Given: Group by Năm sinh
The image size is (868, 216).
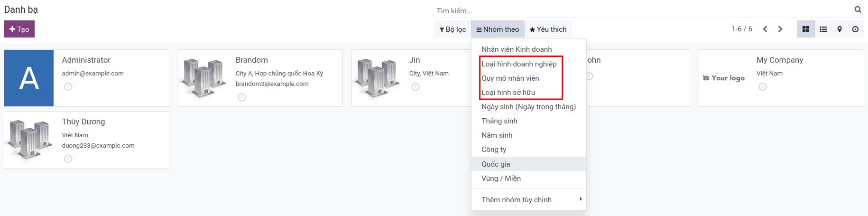Looking at the screenshot, I should click(x=529, y=135).
